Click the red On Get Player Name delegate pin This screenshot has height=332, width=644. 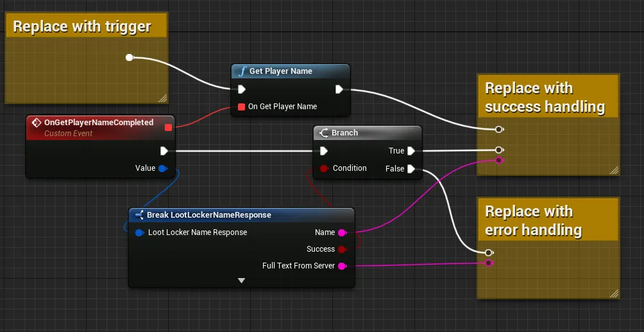coord(241,107)
